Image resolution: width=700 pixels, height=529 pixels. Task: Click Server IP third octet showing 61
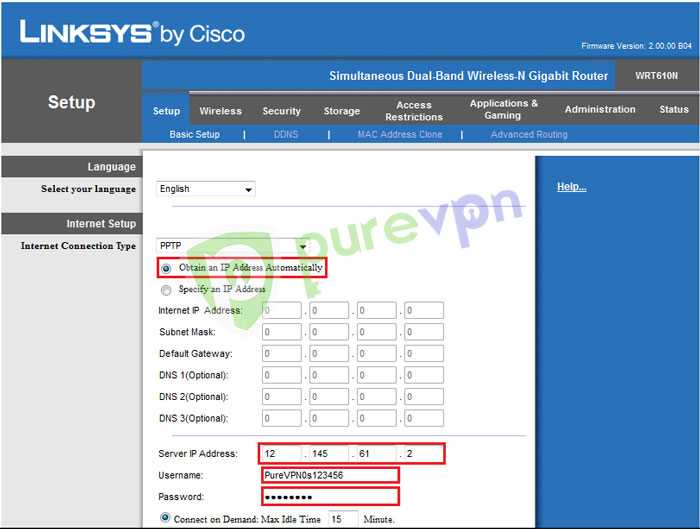click(377, 454)
